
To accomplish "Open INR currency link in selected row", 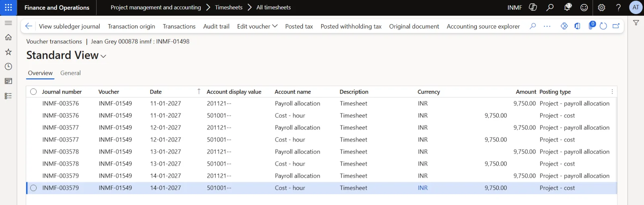I will click(x=423, y=188).
